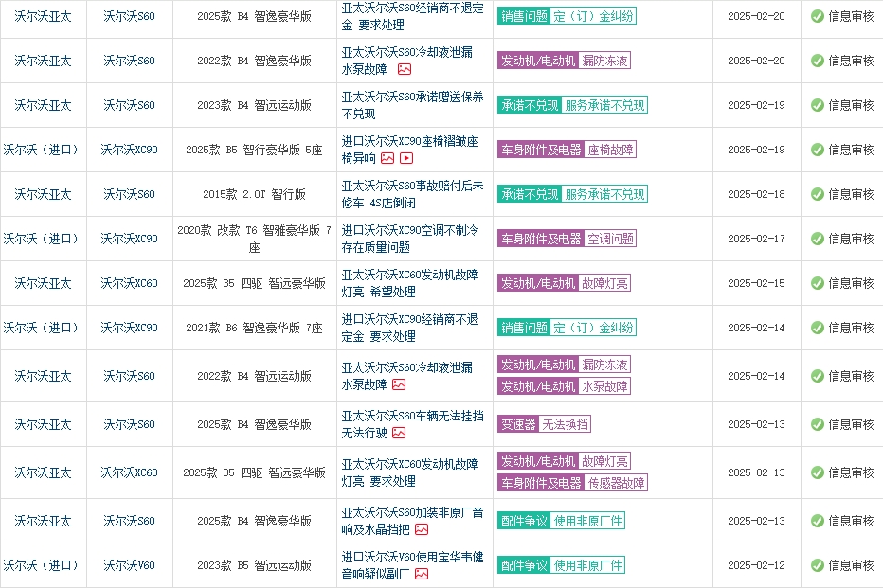
Task: Click green check for 2025-02-12 row
Action: [x=817, y=565]
